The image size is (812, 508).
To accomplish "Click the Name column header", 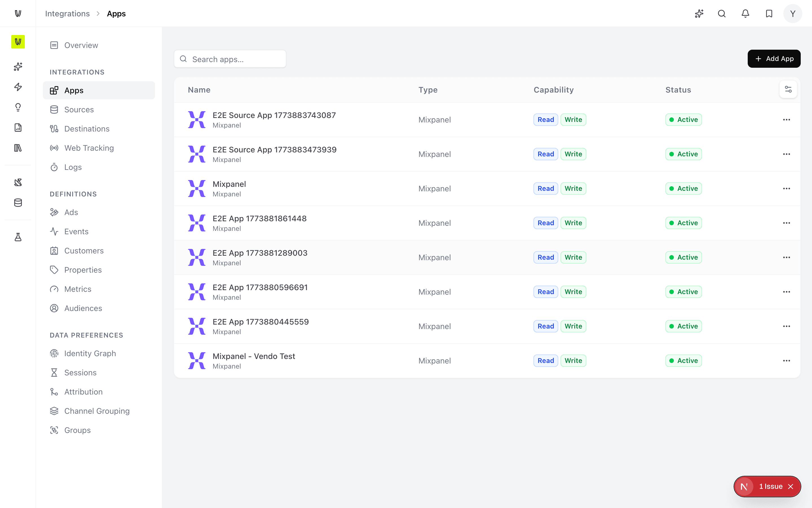I will tap(199, 90).
